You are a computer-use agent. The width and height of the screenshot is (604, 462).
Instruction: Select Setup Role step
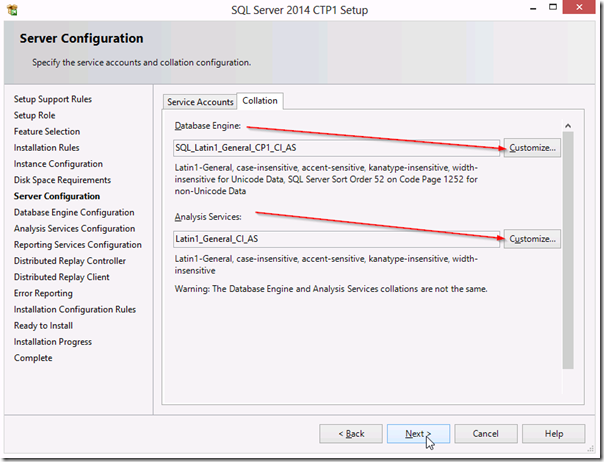[35, 116]
